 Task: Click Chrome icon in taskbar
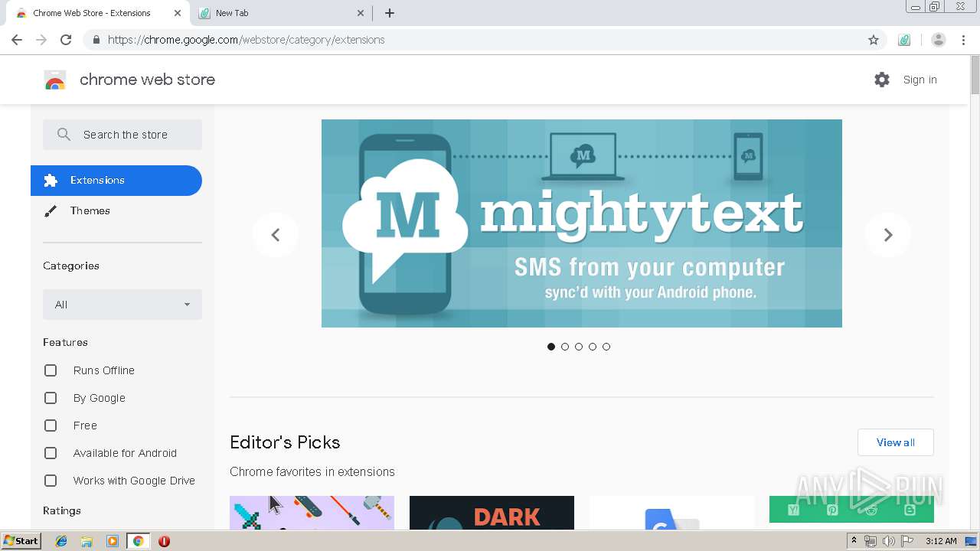pos(139,541)
